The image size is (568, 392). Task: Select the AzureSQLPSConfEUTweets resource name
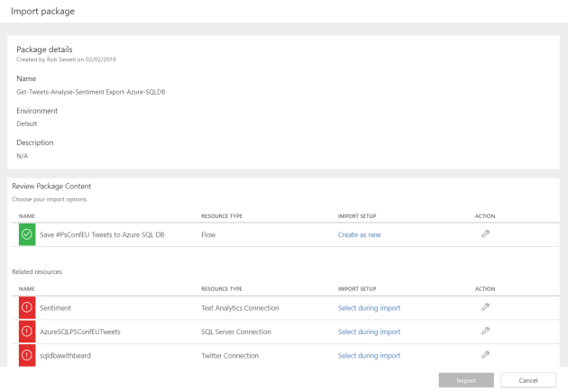coord(81,331)
